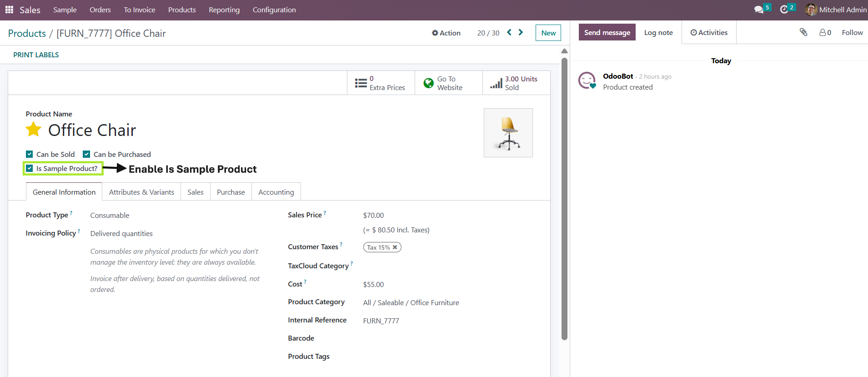The height and width of the screenshot is (377, 868).
Task: Open To Invoice menu
Action: (140, 10)
